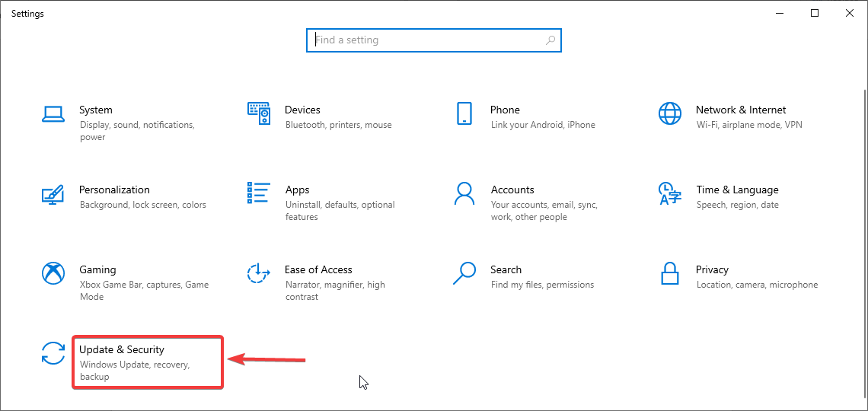Click 'Link your Android, iPhone' description

[x=543, y=125]
